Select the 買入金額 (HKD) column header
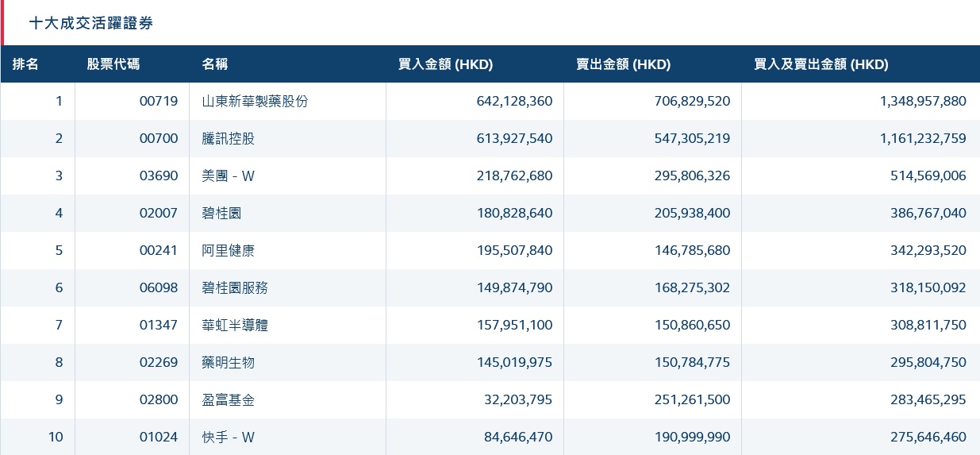 [x=445, y=64]
